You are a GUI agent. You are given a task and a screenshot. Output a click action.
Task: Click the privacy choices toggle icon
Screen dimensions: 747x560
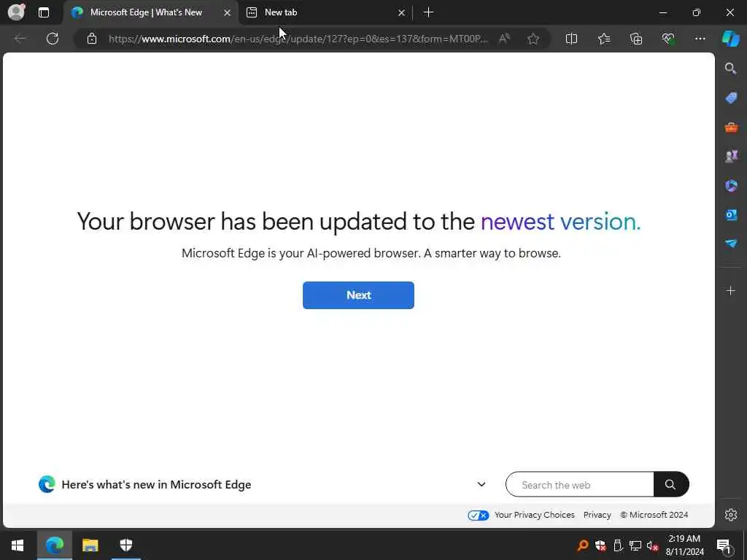click(478, 516)
